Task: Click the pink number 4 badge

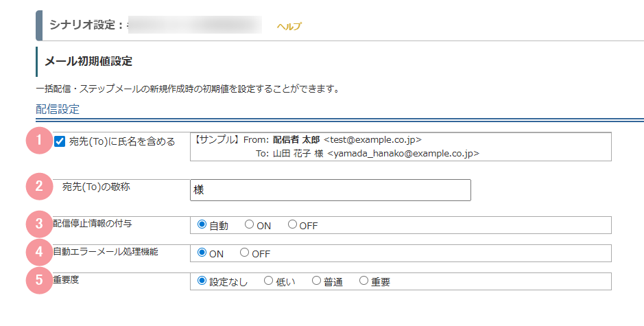Action: [x=39, y=252]
